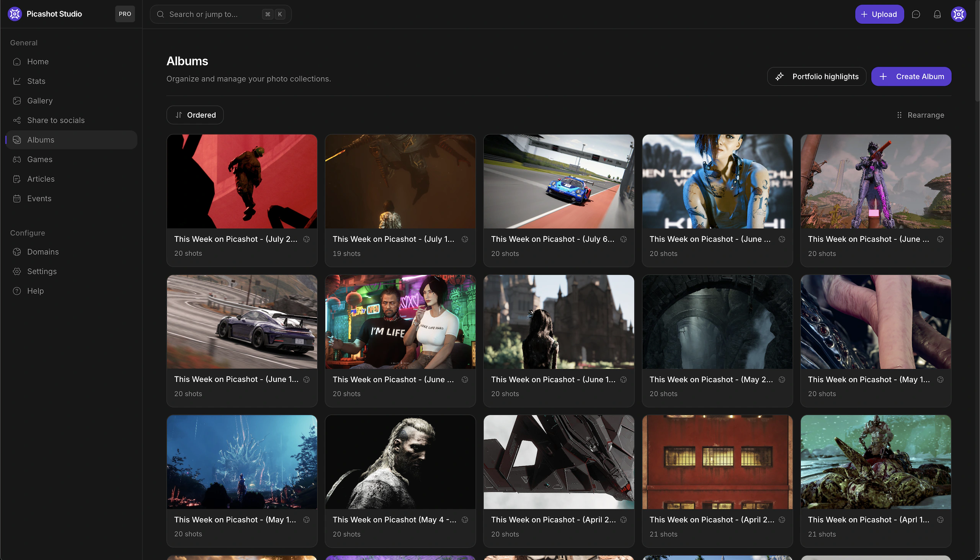Image resolution: width=980 pixels, height=560 pixels.
Task: Click '19 shots' under July 1... album
Action: 346,254
